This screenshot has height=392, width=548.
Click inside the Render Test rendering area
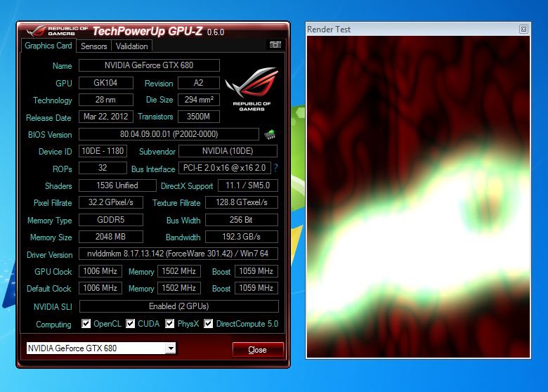click(x=418, y=197)
